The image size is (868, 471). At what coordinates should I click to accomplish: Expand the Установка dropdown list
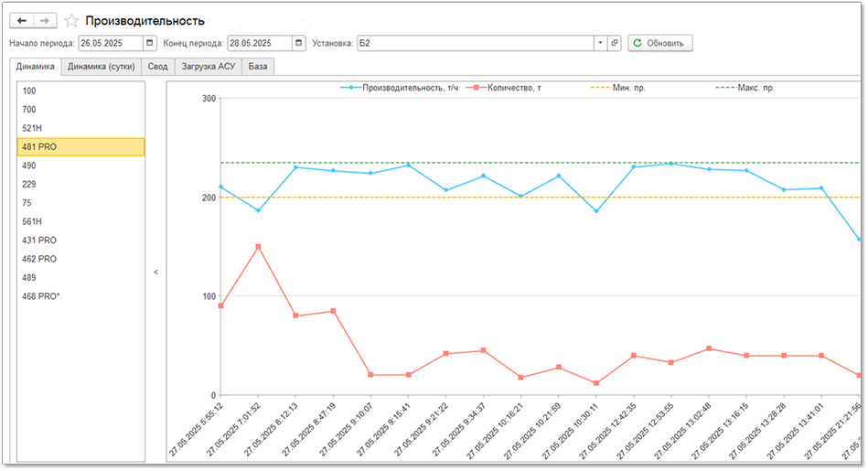coord(600,43)
